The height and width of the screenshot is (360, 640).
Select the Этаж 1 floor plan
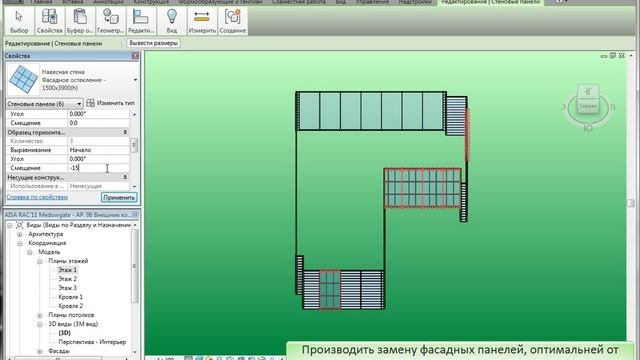[x=67, y=270]
